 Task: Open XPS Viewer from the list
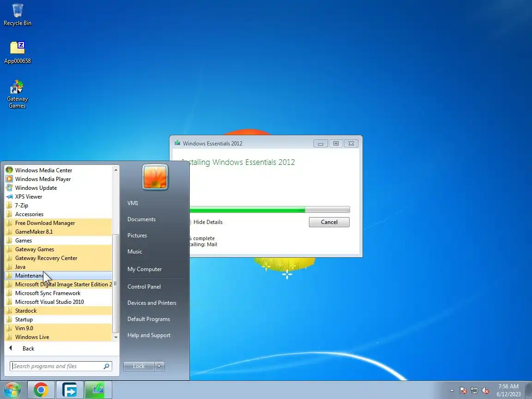58,197
